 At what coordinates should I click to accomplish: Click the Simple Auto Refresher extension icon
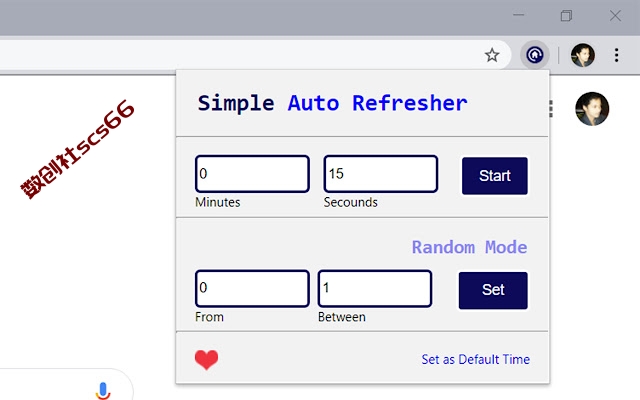(x=534, y=55)
